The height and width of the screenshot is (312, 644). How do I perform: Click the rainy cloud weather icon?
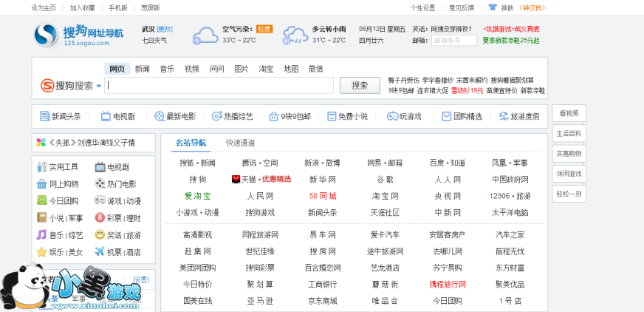(x=295, y=35)
